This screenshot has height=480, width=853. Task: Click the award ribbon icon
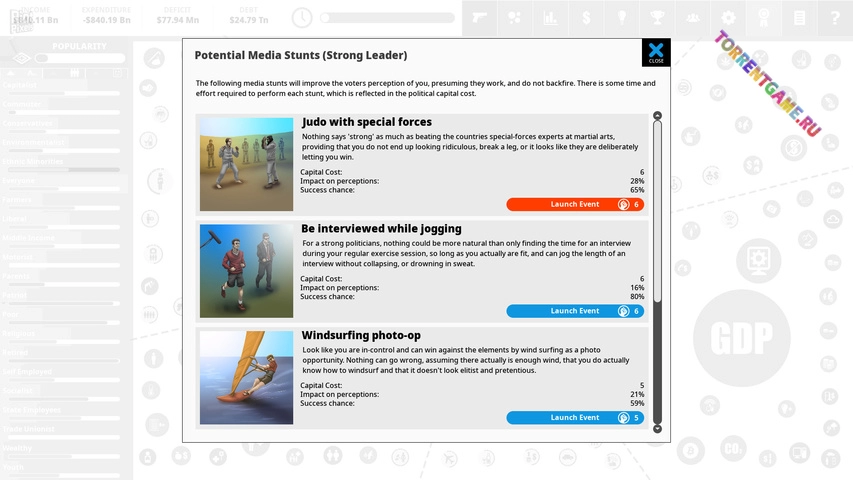click(x=763, y=17)
